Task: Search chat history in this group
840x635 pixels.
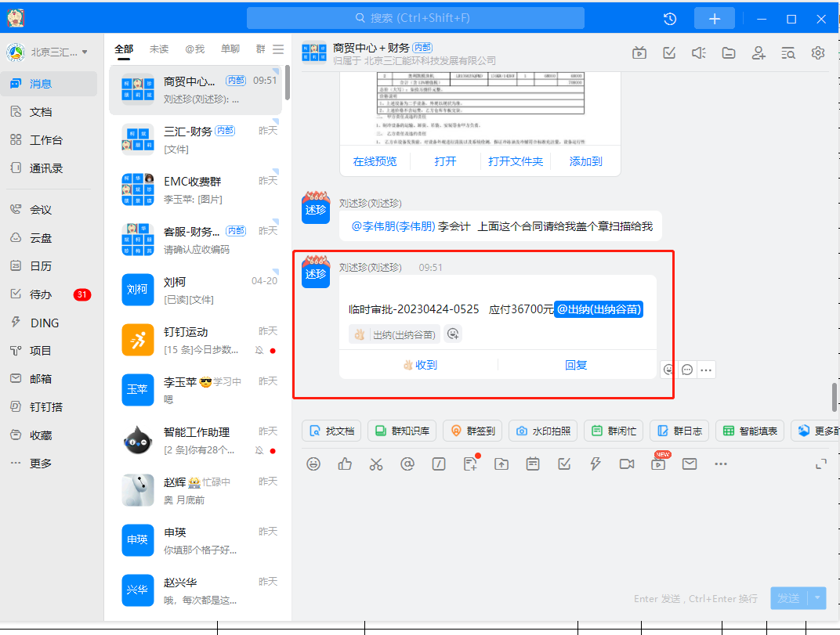Action: pos(788,53)
